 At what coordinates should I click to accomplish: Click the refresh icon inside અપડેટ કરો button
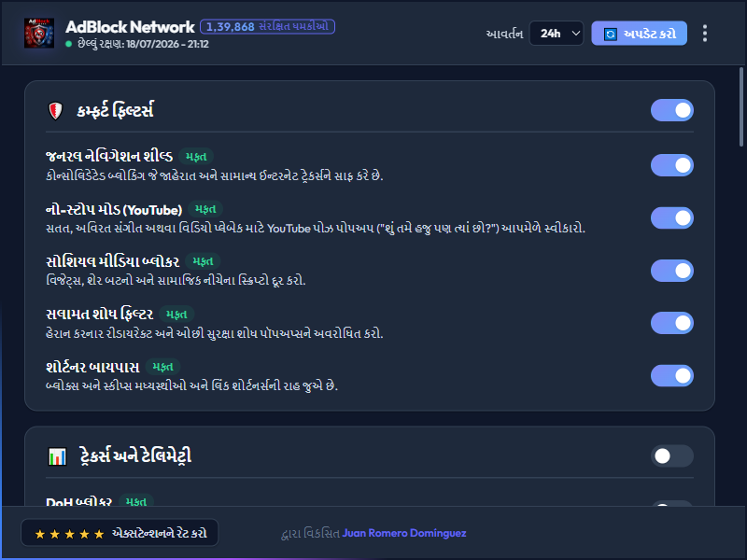(611, 34)
